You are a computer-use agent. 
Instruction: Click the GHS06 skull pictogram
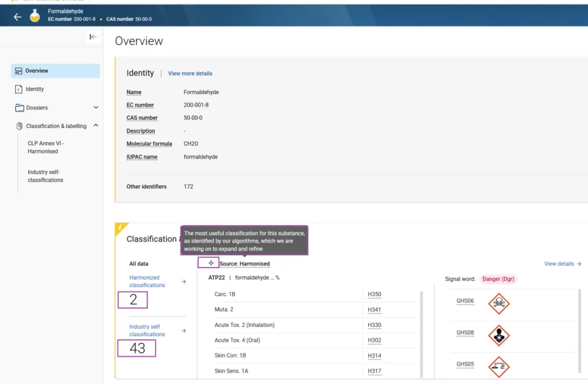pos(499,303)
